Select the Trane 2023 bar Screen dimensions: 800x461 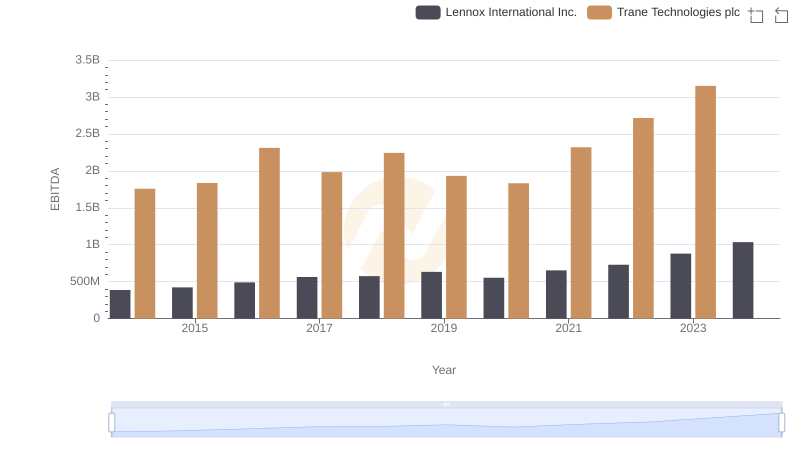(706, 202)
